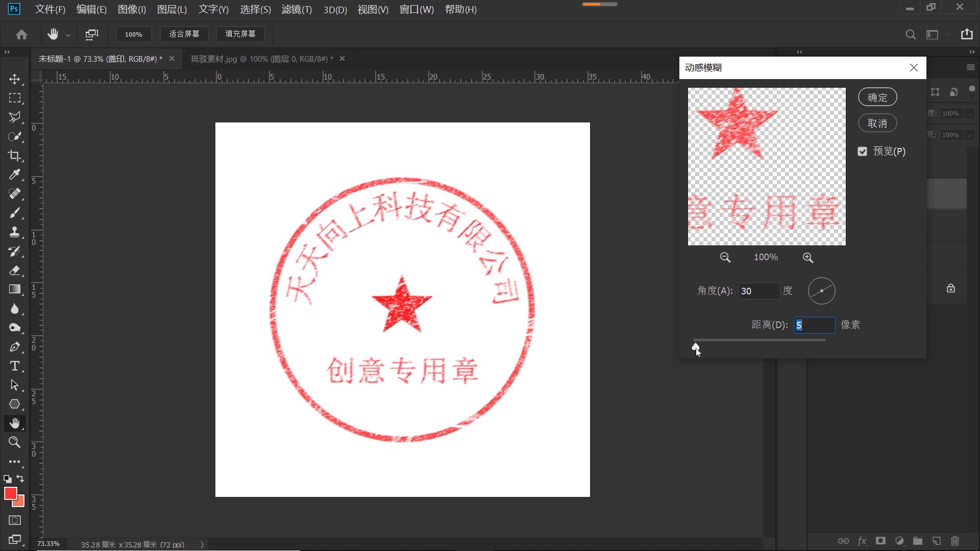Choose the Eraser tool
The width and height of the screenshot is (980, 551).
tap(14, 270)
